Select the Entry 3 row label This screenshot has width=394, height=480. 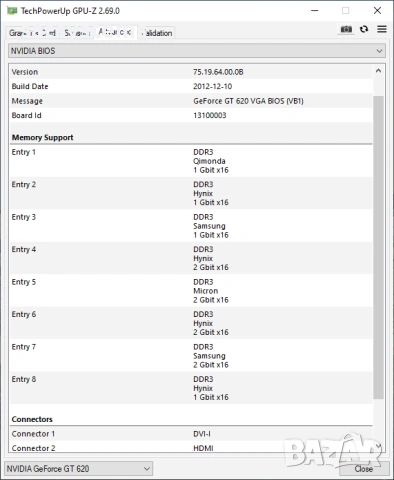(24, 217)
